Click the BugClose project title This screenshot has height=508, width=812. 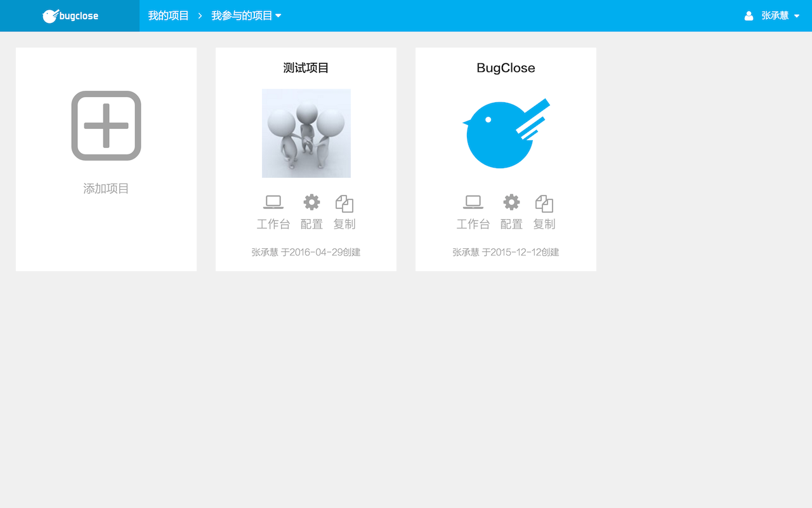pyautogui.click(x=506, y=68)
